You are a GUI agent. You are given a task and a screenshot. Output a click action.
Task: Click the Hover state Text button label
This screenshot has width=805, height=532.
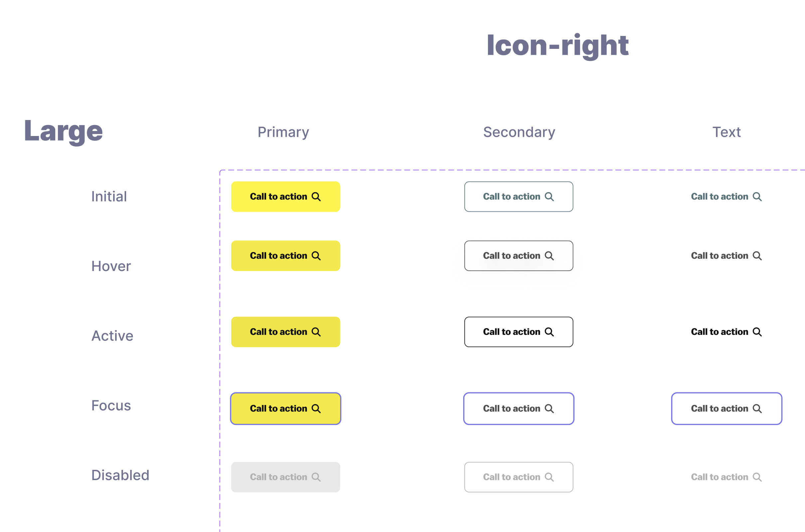point(720,256)
